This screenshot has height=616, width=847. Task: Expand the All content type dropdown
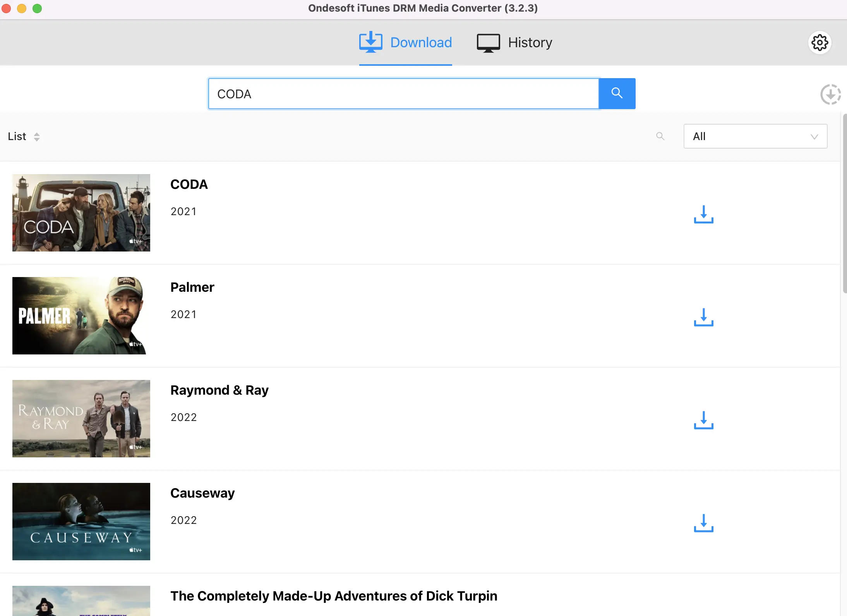[x=756, y=136]
